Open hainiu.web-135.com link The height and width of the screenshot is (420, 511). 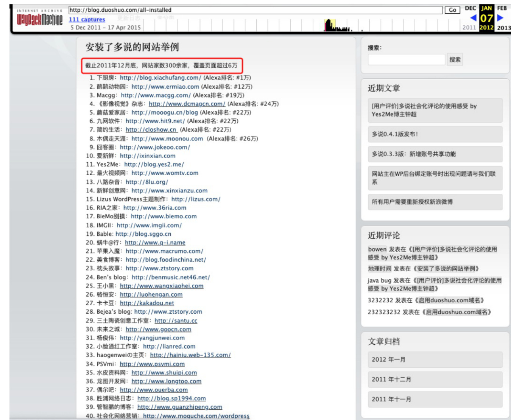pyautogui.click(x=190, y=355)
